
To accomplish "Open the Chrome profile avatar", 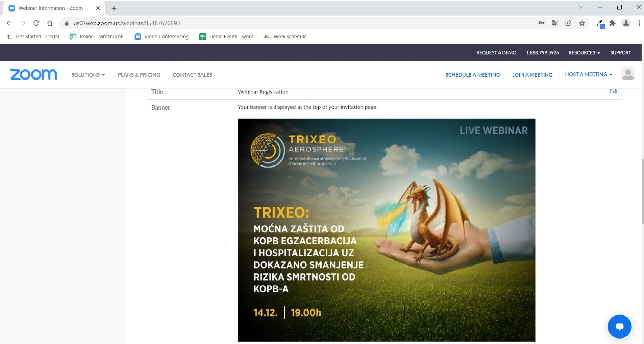I will point(626,23).
